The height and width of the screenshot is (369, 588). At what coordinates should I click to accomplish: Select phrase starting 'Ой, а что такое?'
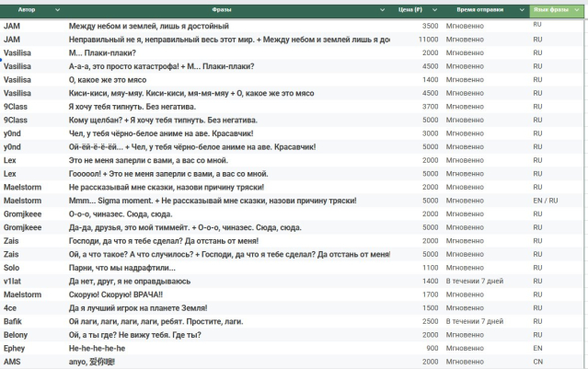229,255
